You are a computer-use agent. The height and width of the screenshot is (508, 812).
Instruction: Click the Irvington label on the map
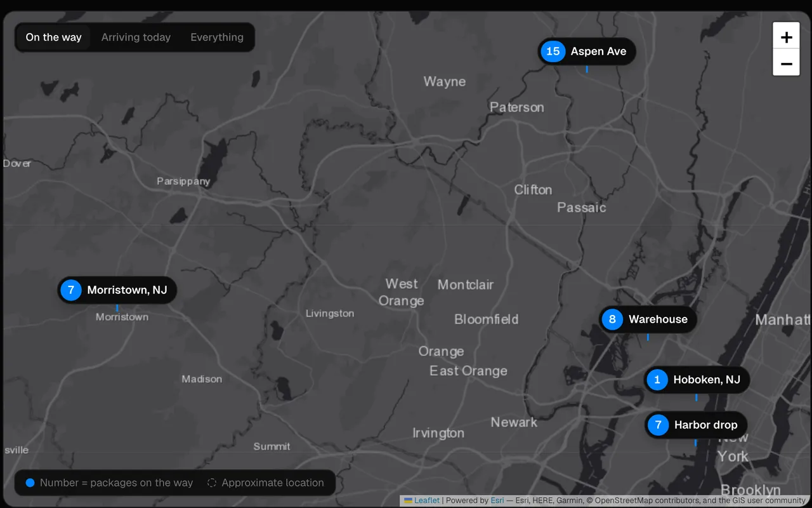438,433
